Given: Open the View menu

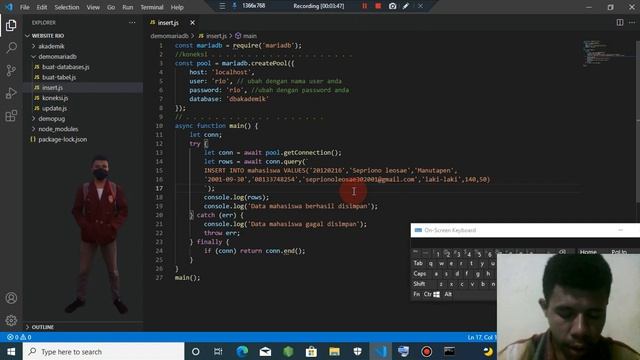Looking at the screenshot, I should click(x=93, y=7).
